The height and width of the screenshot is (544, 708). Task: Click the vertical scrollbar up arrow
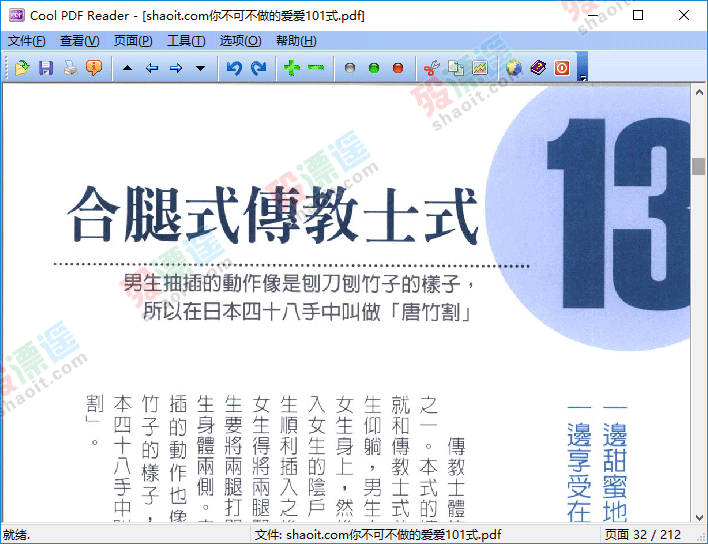point(699,93)
